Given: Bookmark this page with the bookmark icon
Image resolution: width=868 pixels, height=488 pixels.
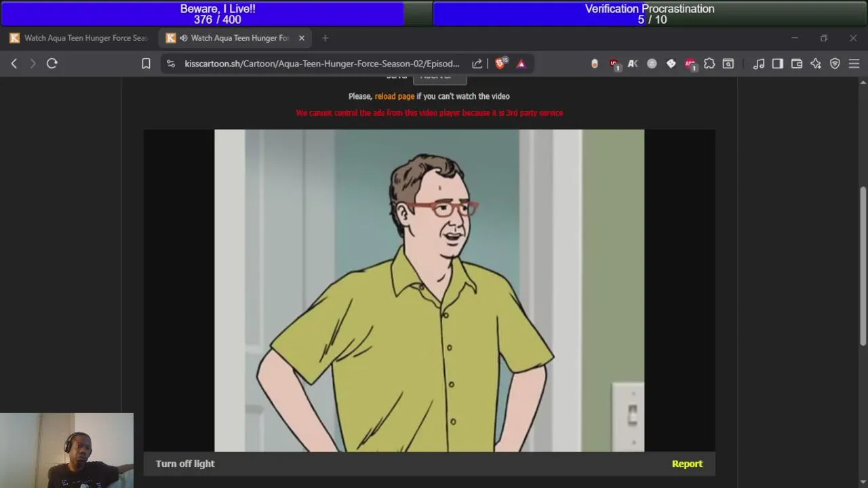Looking at the screenshot, I should click(146, 64).
